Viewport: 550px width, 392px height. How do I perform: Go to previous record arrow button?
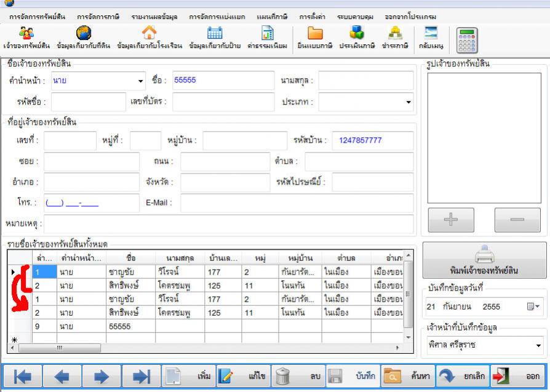(62, 377)
